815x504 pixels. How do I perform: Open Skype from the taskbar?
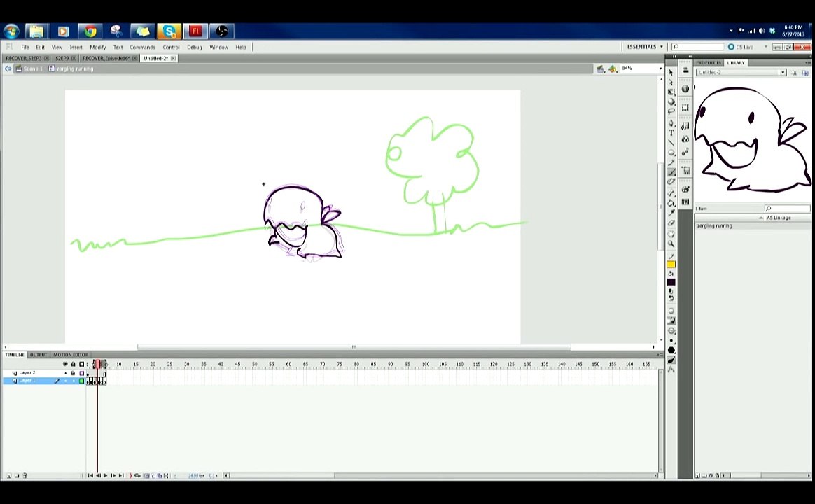point(169,31)
